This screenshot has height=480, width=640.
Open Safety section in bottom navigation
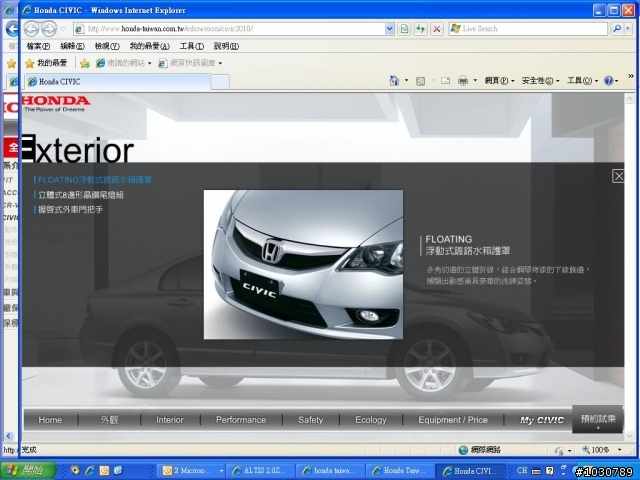point(311,420)
